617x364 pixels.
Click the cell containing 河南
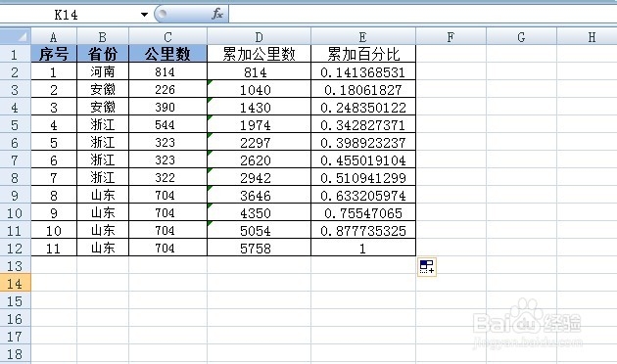(x=103, y=71)
